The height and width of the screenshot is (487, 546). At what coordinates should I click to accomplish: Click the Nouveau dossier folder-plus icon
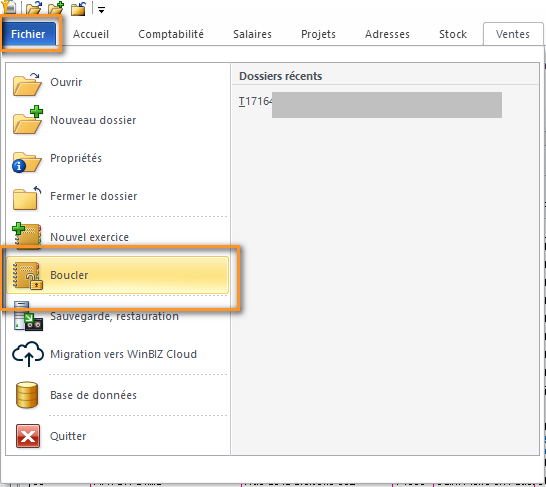[x=28, y=120]
